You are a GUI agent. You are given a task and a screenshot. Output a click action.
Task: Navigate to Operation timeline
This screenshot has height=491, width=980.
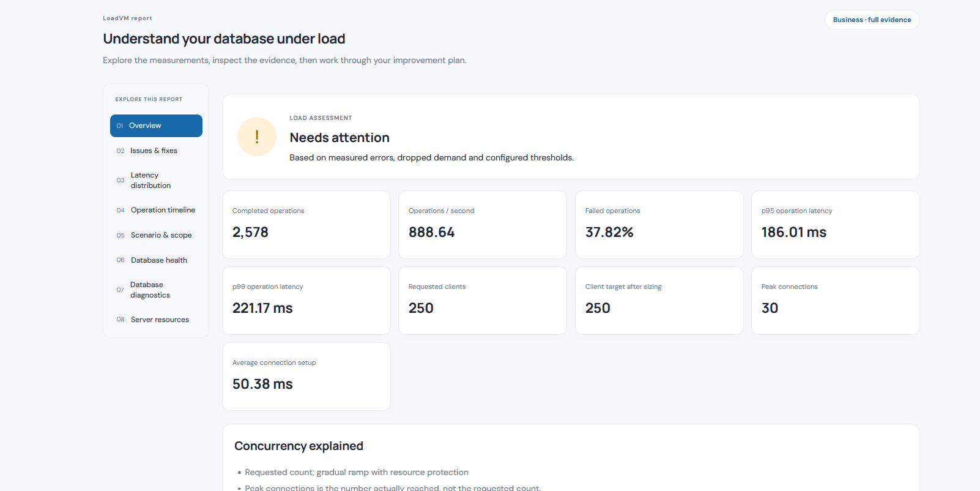click(x=156, y=210)
